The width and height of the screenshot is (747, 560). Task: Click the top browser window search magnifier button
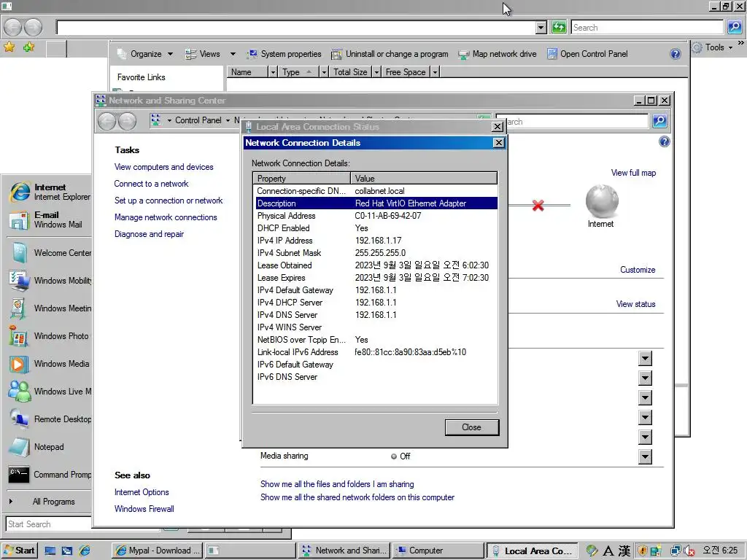pos(734,27)
